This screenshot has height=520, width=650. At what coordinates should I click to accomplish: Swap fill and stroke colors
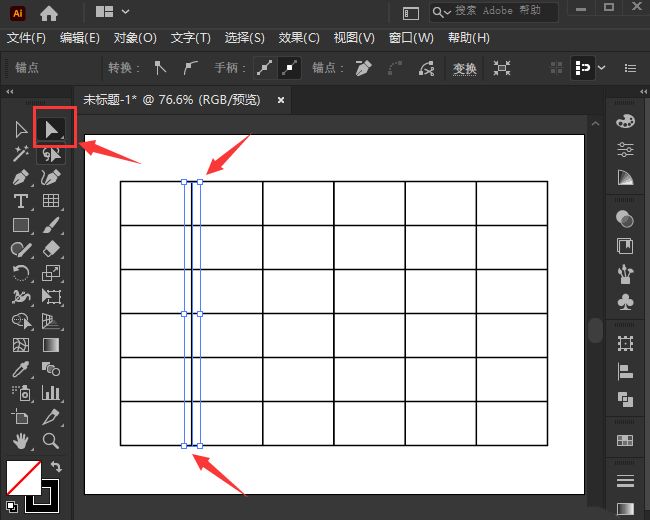coord(57,467)
